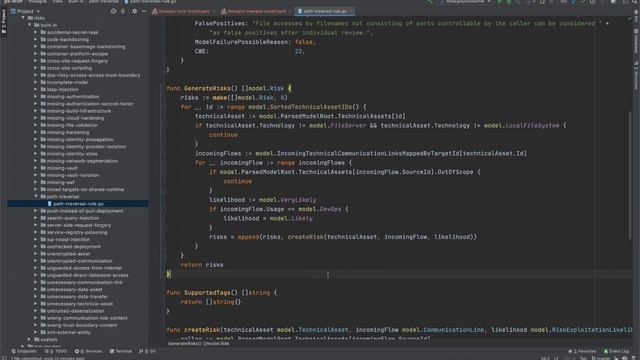Click the GenerateRisks function name in code
This screenshot has height=360, width=640.
pos(207,88)
